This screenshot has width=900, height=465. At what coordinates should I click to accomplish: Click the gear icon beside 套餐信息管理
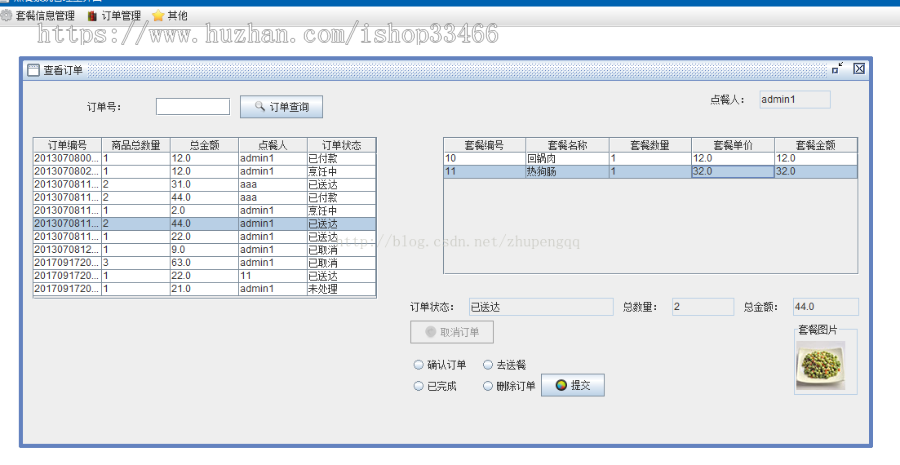tap(6, 16)
